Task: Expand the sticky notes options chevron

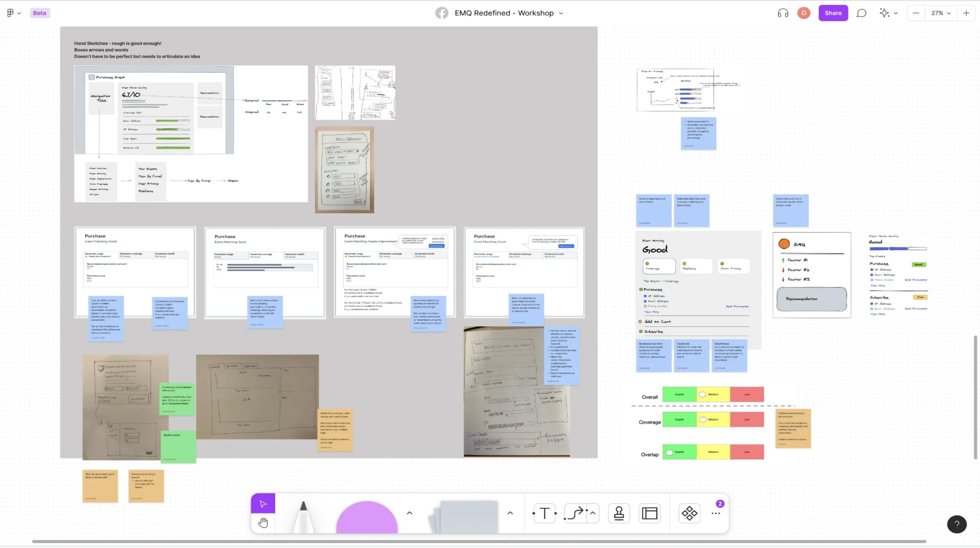Action: pyautogui.click(x=510, y=513)
